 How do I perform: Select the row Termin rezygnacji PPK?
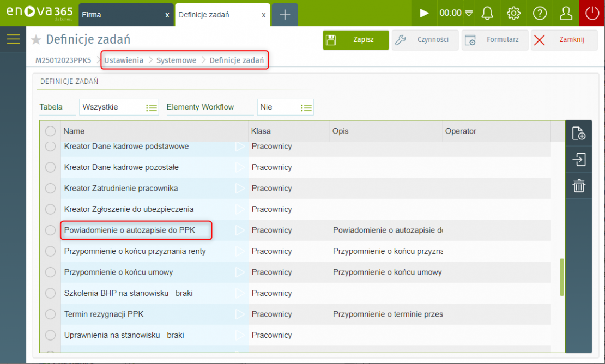(x=104, y=314)
